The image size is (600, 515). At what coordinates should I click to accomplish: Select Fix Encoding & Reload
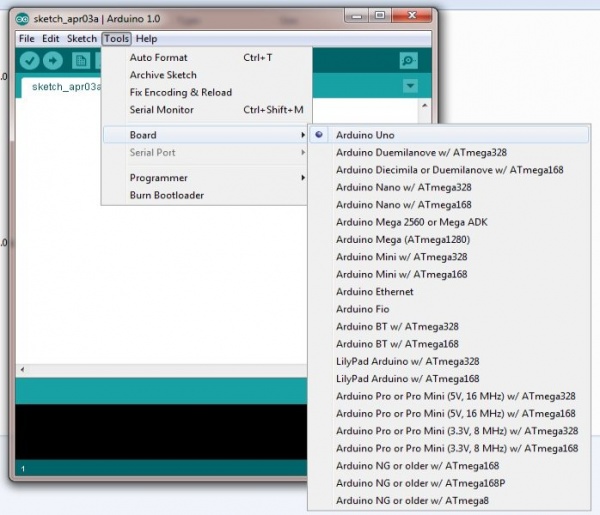coord(205,93)
